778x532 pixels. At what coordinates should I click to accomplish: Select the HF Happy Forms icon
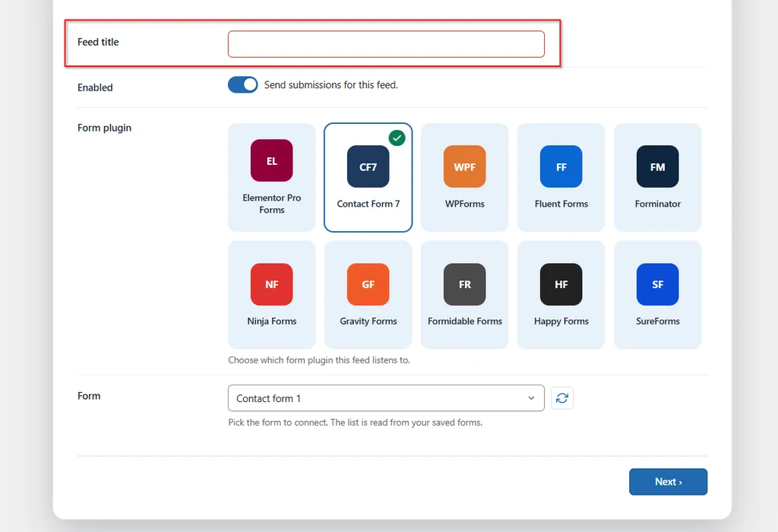[x=561, y=284]
